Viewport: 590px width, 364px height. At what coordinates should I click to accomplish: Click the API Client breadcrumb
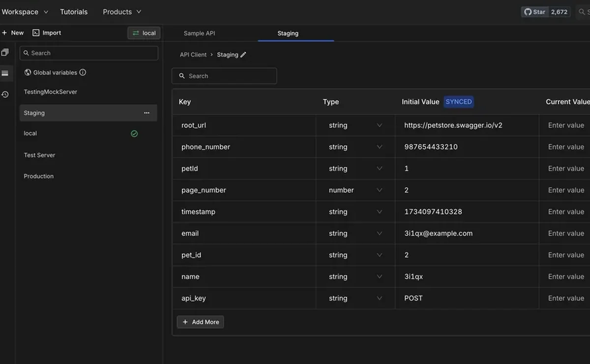[x=193, y=55]
